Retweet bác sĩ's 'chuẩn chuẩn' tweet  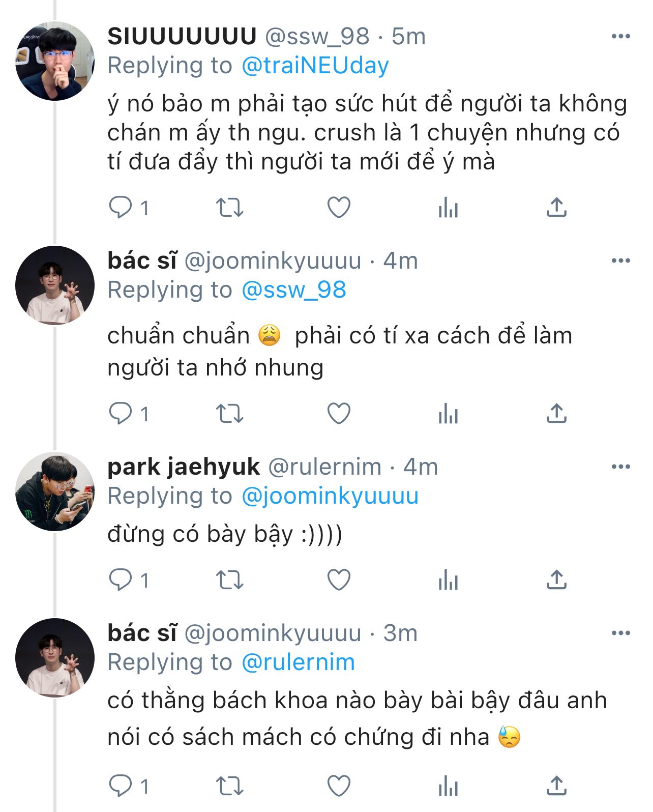(229, 414)
